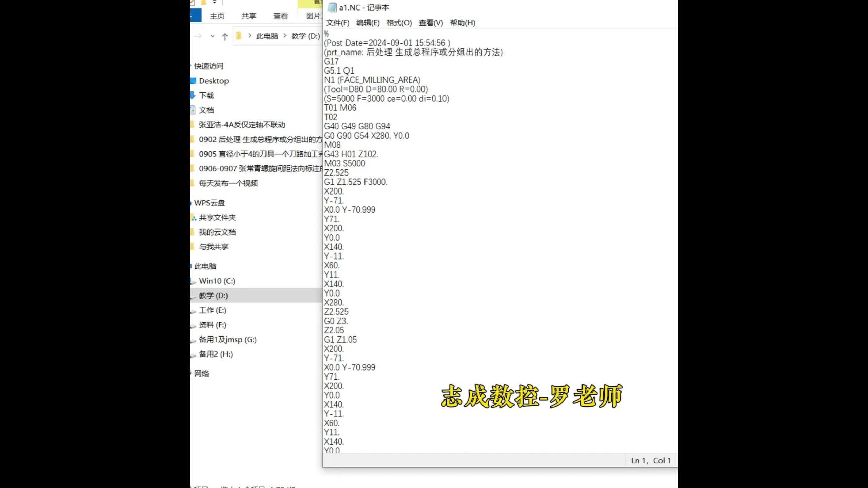Click the folder icon in the address bar
The height and width of the screenshot is (488, 868).
coord(239,36)
